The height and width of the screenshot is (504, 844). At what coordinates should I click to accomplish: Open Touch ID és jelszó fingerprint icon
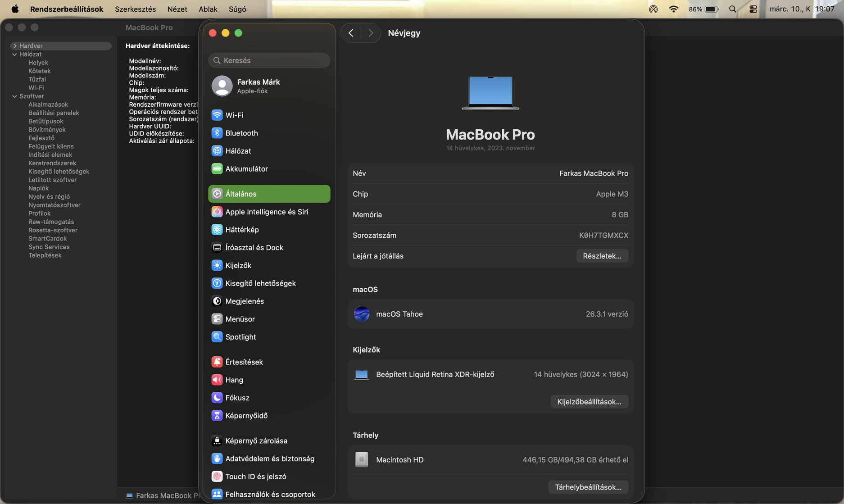(x=217, y=476)
